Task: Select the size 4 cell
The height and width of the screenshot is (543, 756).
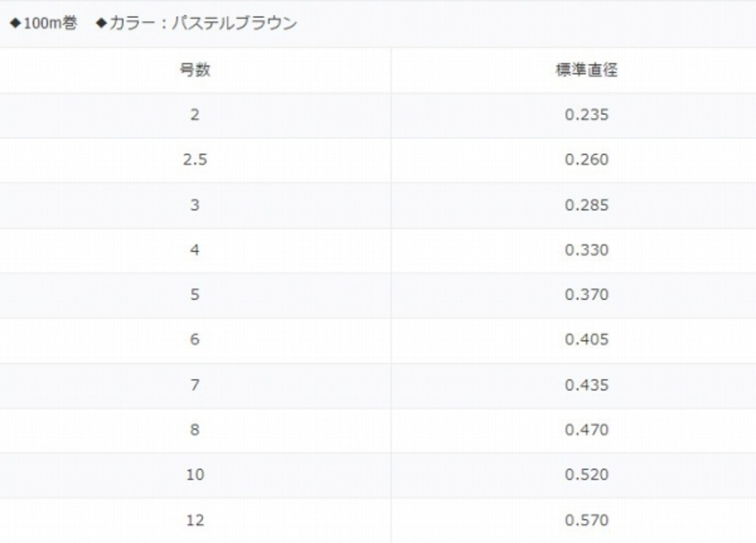Action: pyautogui.click(x=195, y=250)
